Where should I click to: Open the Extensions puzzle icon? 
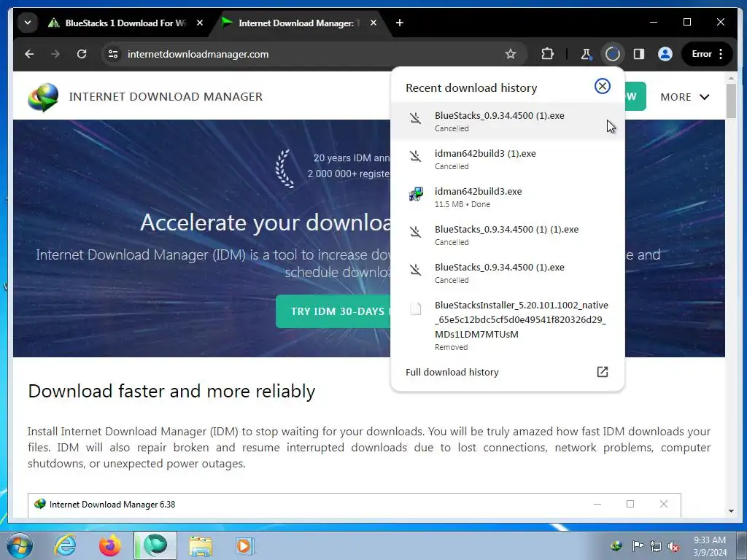[x=547, y=54]
